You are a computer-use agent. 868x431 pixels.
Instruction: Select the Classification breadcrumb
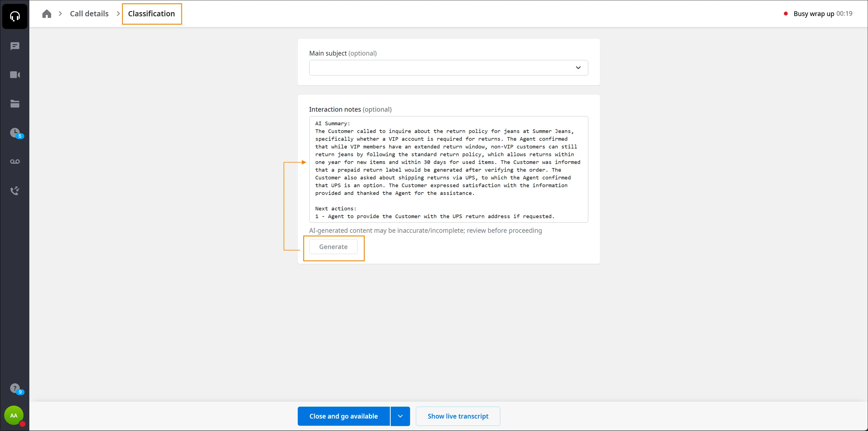(151, 14)
